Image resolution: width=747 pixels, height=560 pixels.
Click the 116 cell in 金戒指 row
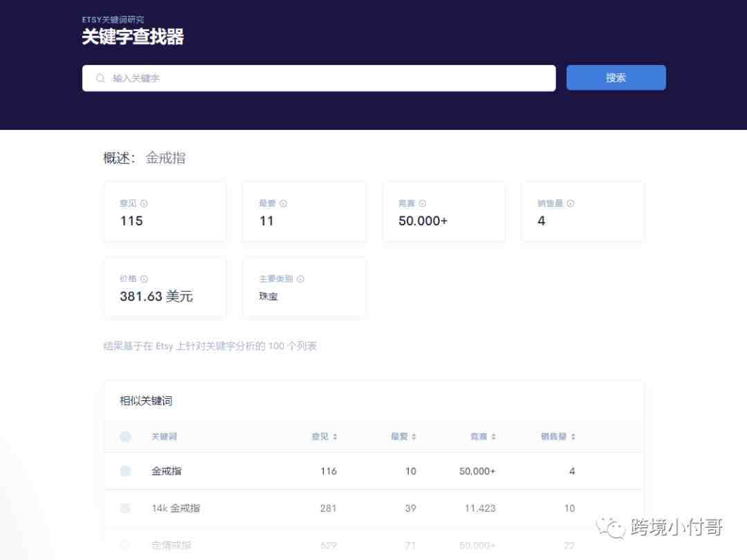pyautogui.click(x=329, y=471)
